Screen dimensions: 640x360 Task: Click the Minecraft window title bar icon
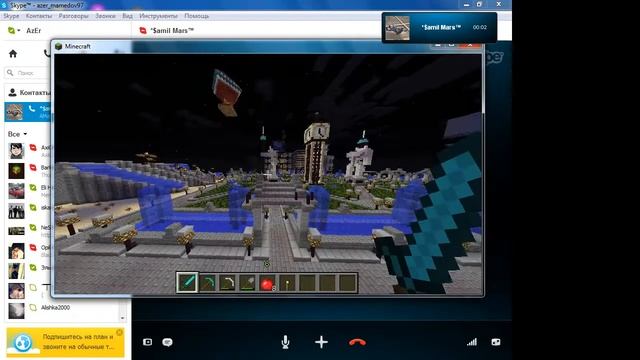(x=58, y=46)
